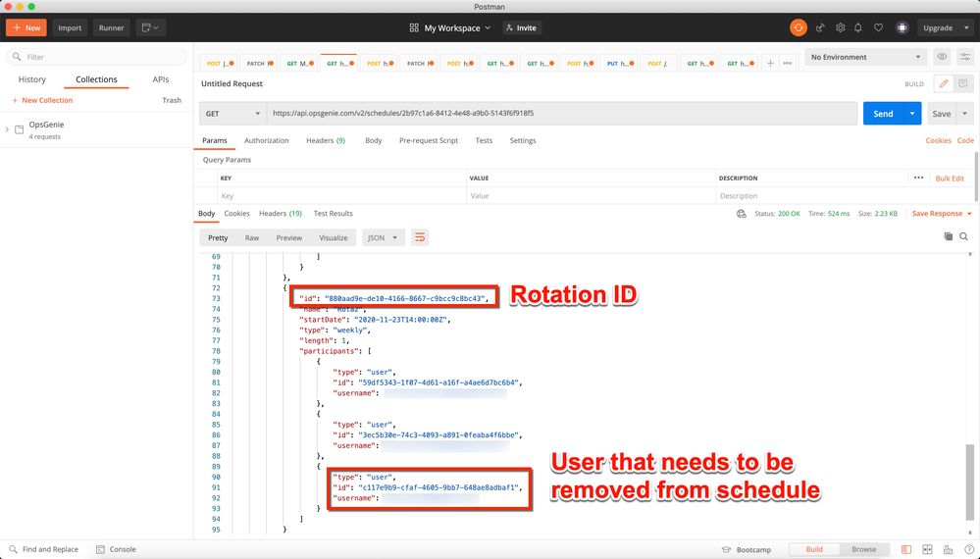Screen dimensions: 980x559
Task: Open the Console in status bar
Action: tap(117, 549)
